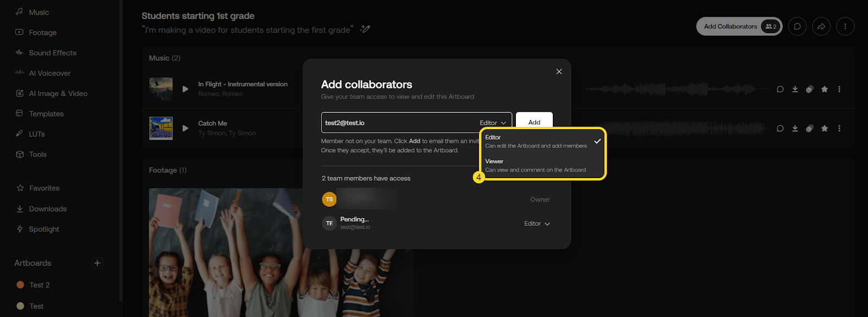Open AI Voiceover in sidebar
This screenshot has width=868, height=317.
click(x=49, y=73)
